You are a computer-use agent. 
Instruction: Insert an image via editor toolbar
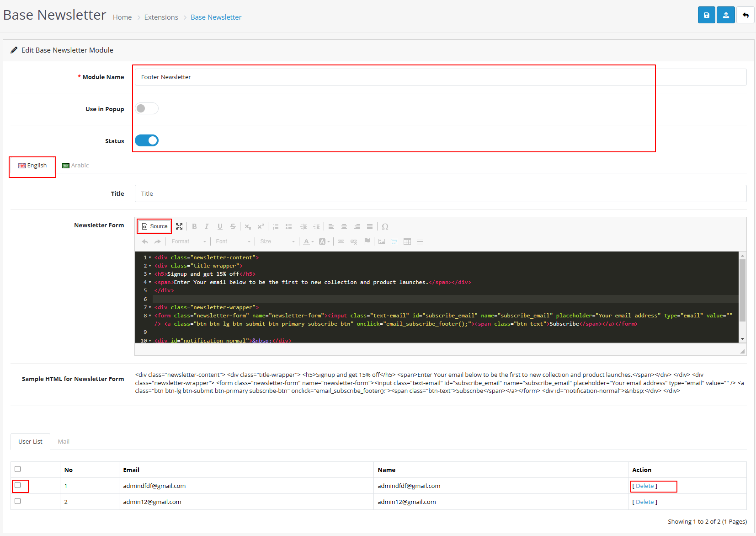(382, 241)
